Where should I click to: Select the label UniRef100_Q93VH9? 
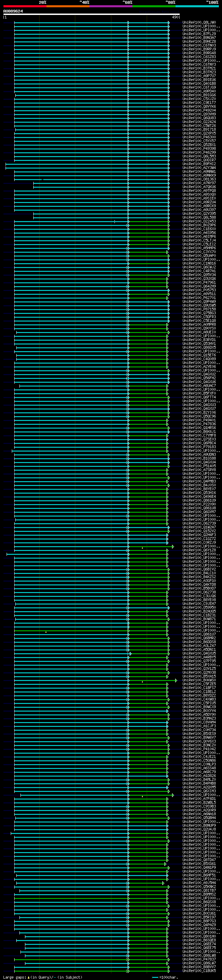point(199,114)
